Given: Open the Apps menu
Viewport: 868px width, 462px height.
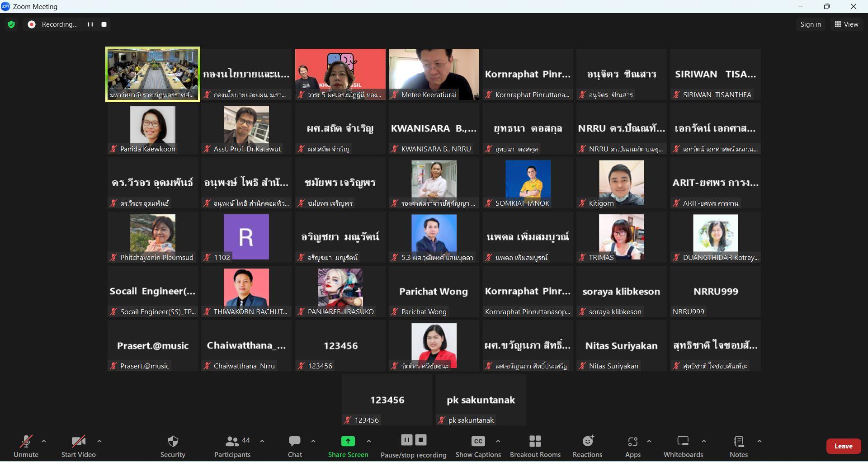Looking at the screenshot, I should coord(632,446).
